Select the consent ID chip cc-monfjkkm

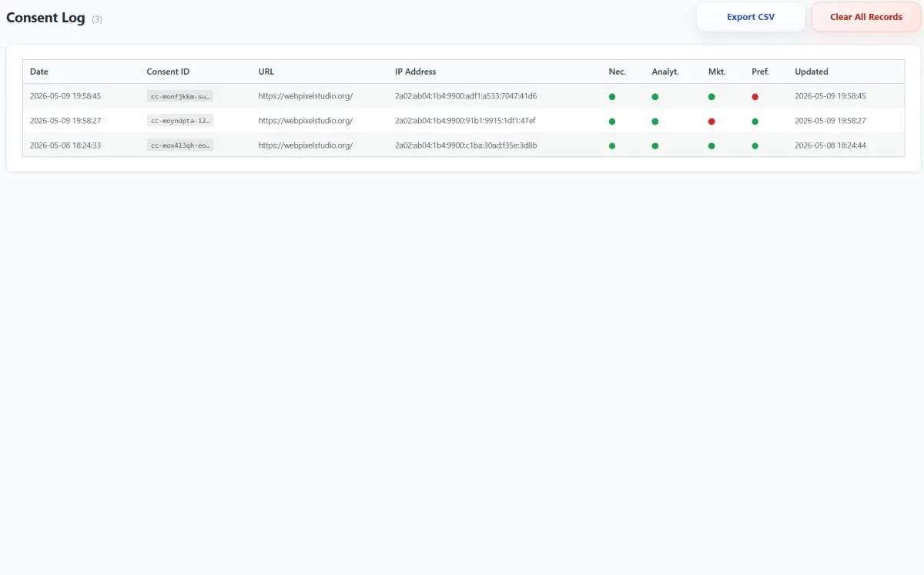[x=180, y=96]
